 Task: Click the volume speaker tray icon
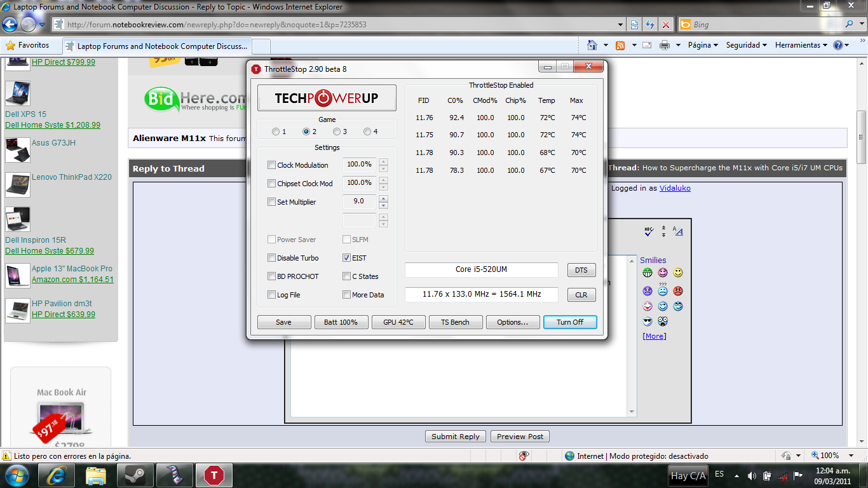(x=751, y=475)
